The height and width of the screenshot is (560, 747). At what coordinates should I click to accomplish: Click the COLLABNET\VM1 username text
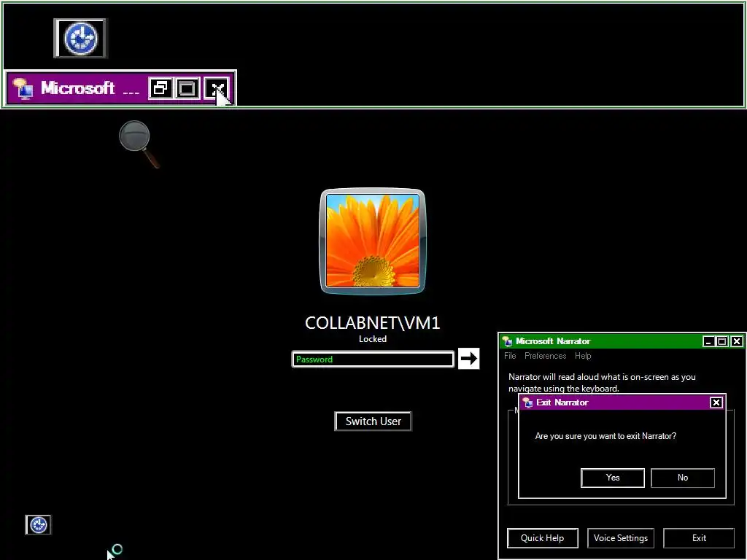tap(373, 323)
